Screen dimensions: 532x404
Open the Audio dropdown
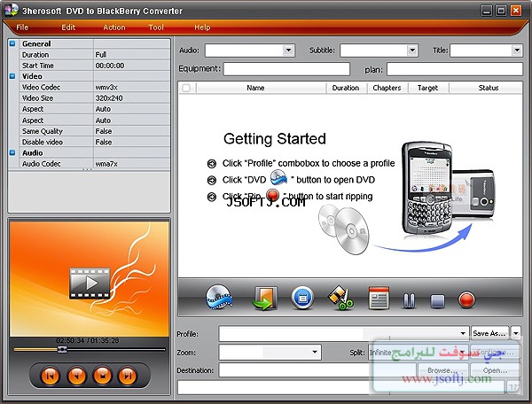288,50
